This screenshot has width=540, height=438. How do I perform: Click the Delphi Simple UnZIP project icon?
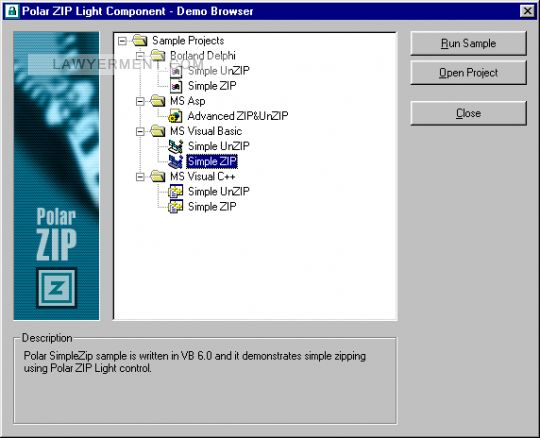click(x=176, y=71)
